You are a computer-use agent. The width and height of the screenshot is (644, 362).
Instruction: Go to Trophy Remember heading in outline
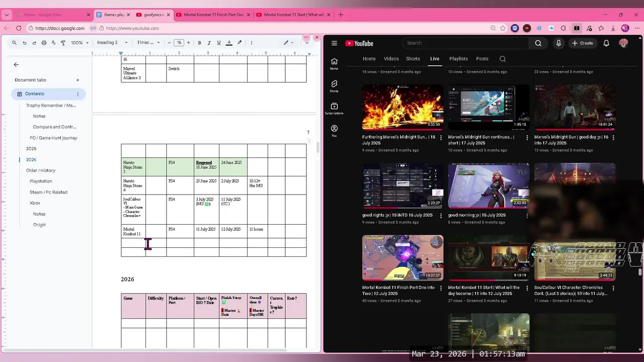(51, 106)
